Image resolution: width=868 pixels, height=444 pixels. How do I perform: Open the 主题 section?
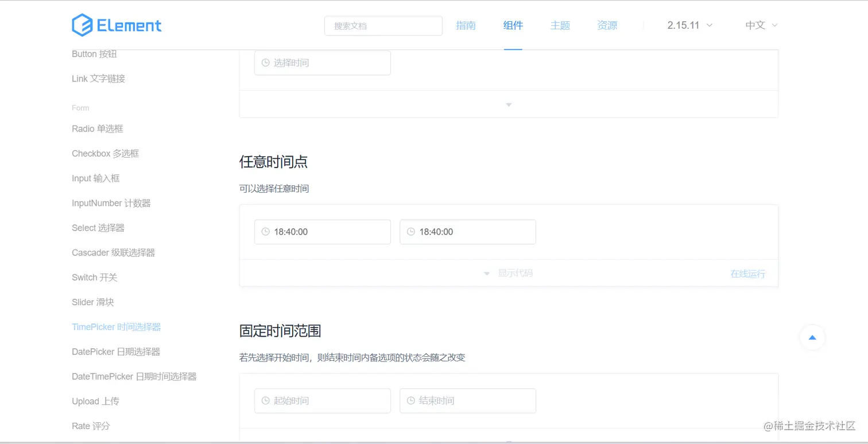(560, 25)
